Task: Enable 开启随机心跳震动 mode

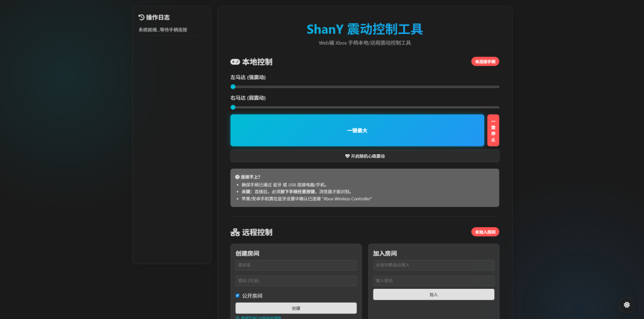Action: pos(365,156)
